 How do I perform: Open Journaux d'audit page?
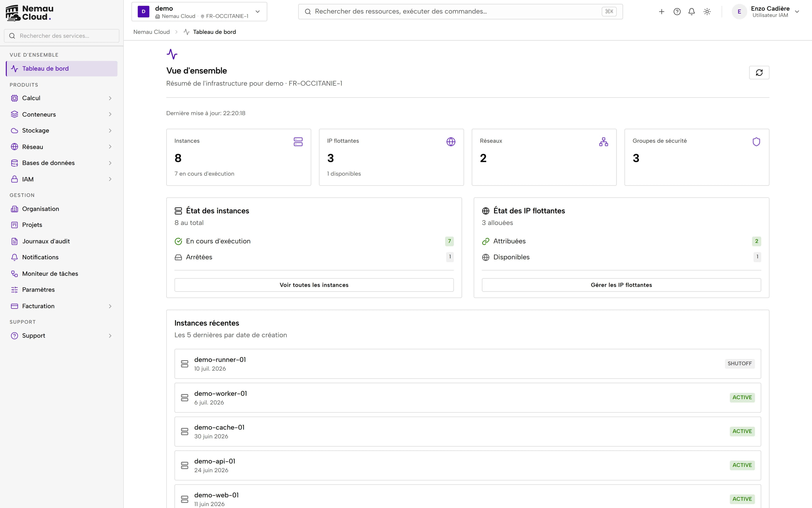(x=62, y=241)
